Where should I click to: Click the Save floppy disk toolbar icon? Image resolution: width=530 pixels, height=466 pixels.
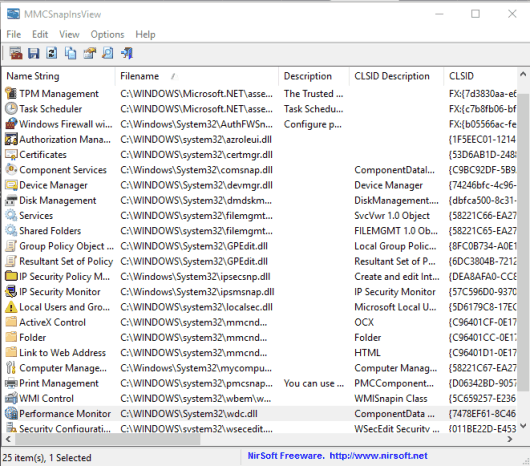pyautogui.click(x=33, y=53)
